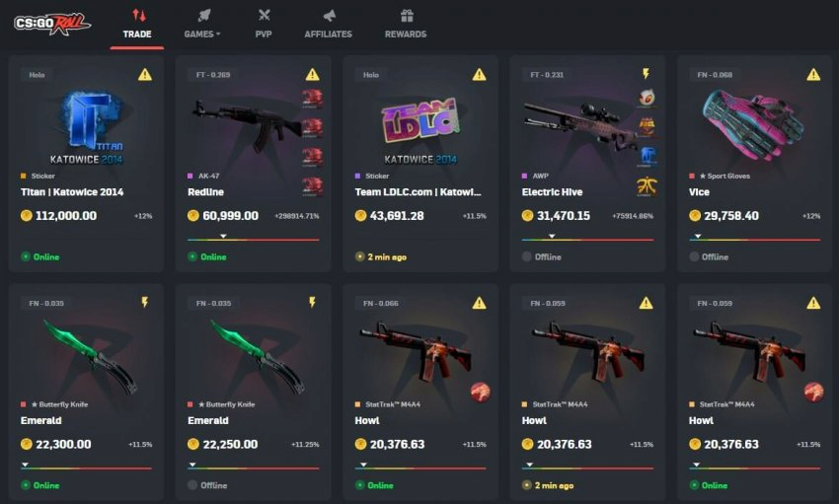839x504 pixels.
Task: Click Sport Gloves Vice item image
Action: pos(753,125)
